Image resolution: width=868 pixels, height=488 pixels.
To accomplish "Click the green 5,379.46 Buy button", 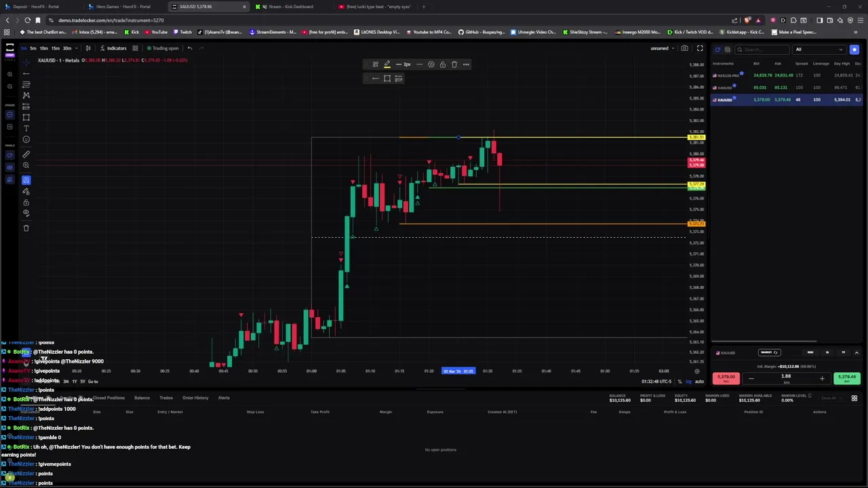I will coord(846,378).
